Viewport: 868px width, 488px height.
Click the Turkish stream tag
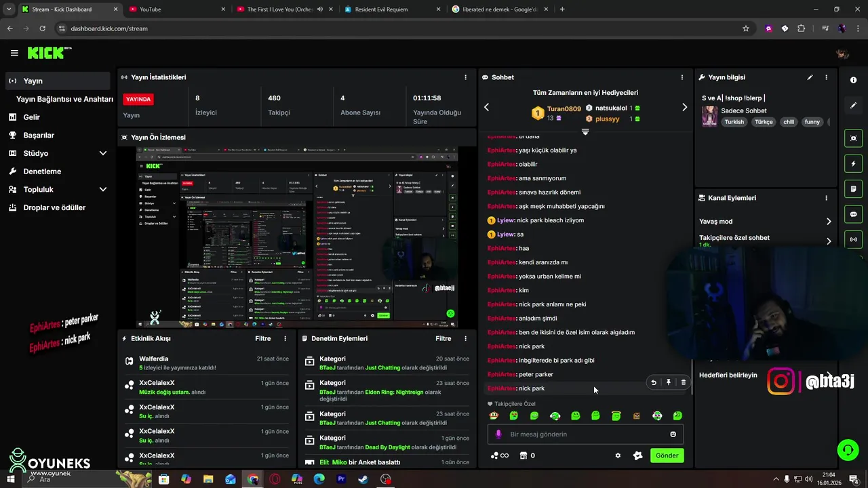pos(734,122)
